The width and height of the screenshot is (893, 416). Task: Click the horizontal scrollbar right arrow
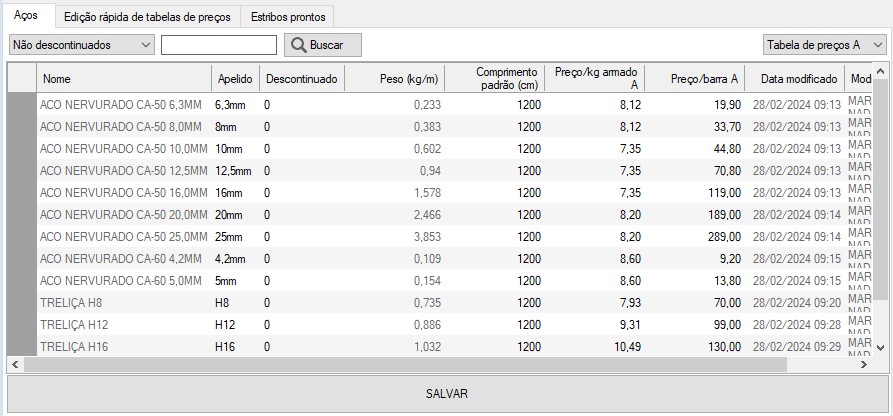tap(866, 364)
